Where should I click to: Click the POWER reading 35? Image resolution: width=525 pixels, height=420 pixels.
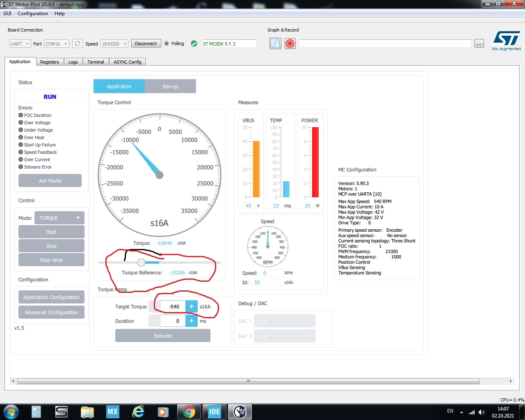[x=308, y=205]
